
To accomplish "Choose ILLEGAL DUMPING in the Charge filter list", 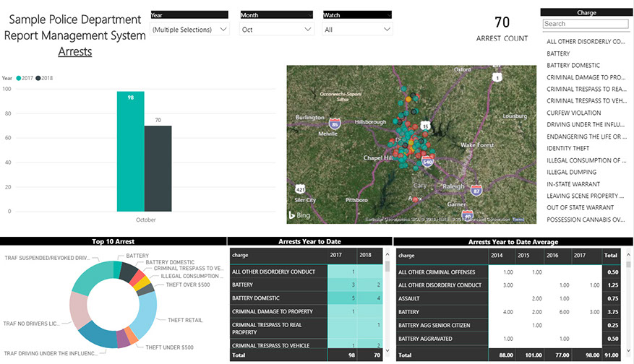I will (571, 173).
